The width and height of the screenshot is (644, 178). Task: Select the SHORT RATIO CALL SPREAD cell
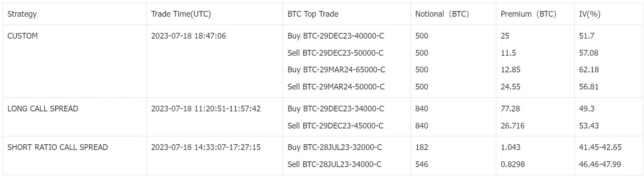57,147
